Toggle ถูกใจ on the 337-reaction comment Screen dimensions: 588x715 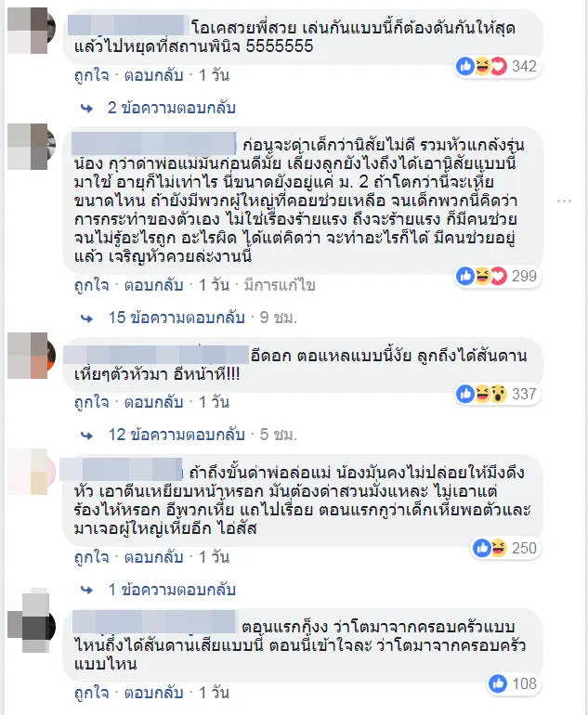(92, 403)
